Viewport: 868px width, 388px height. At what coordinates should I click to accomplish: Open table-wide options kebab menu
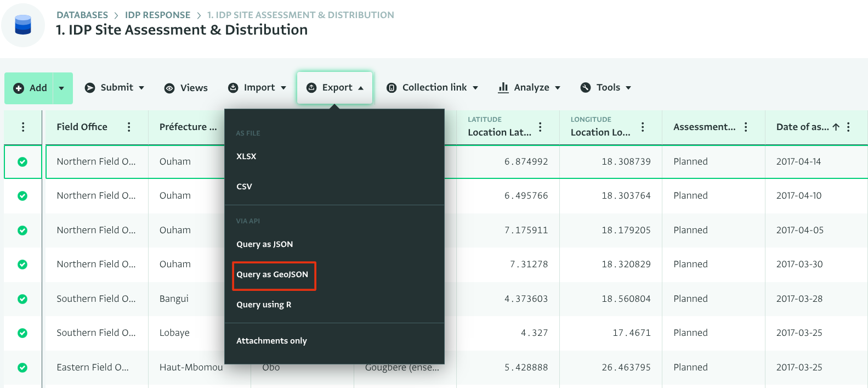tap(23, 127)
